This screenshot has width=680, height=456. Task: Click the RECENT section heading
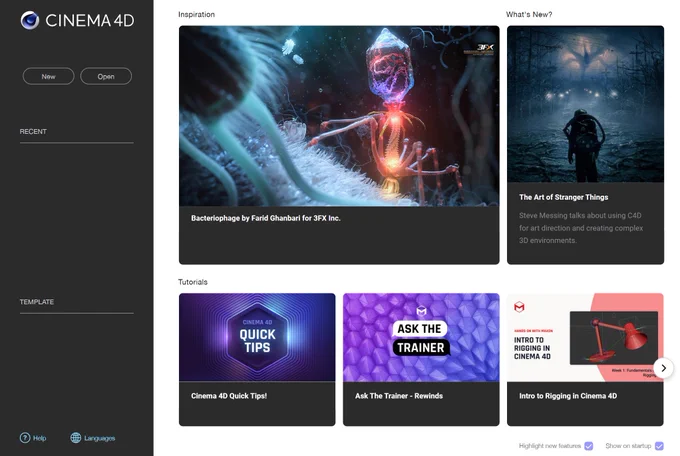click(x=33, y=131)
